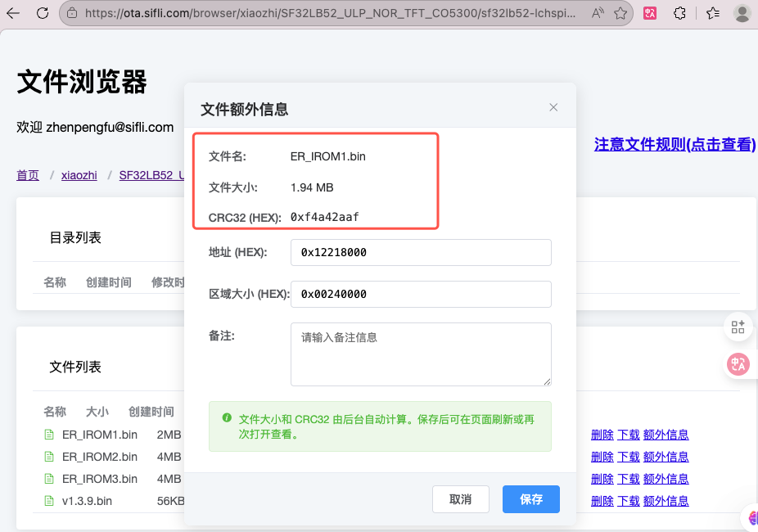Image resolution: width=758 pixels, height=532 pixels.
Task: Open the browser extensions puzzle icon
Action: click(679, 13)
